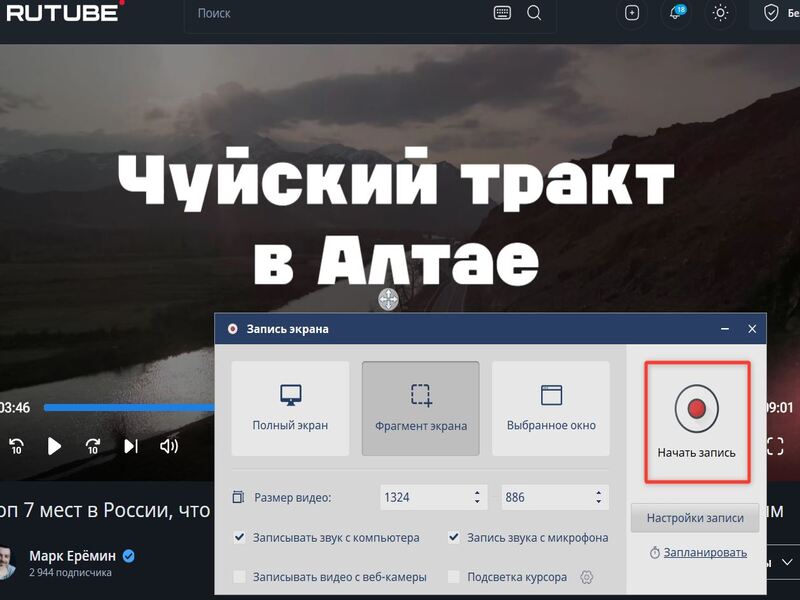
Task: Click the video progress bar
Action: 130,408
